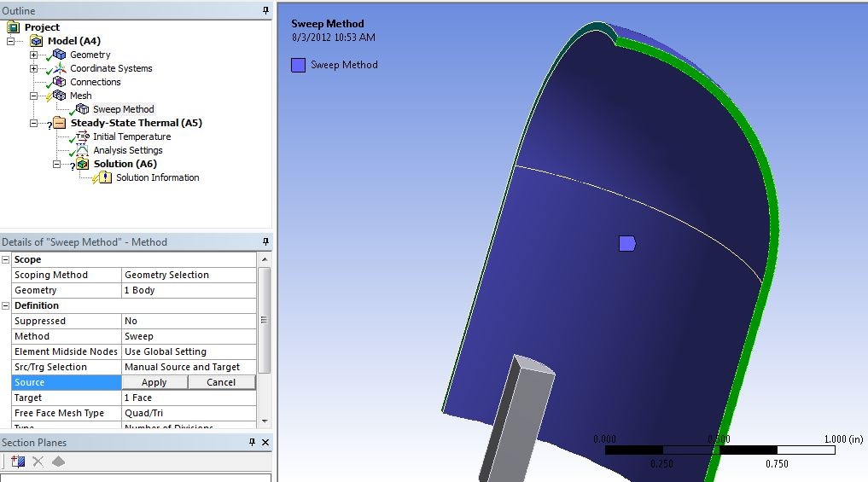
Task: Click the Details scrollbar down arrow
Action: point(264,421)
